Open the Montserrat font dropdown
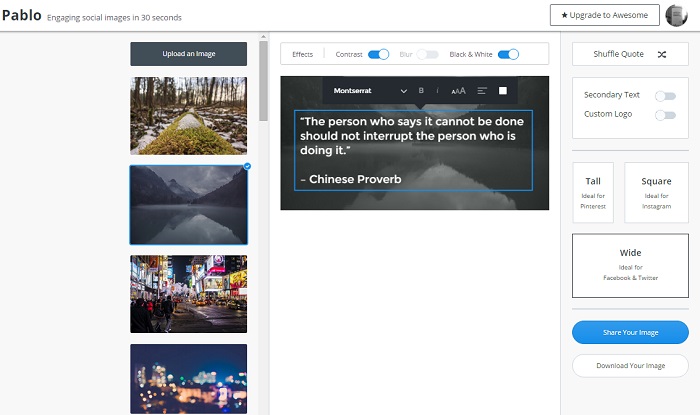700x415 pixels. coord(370,91)
